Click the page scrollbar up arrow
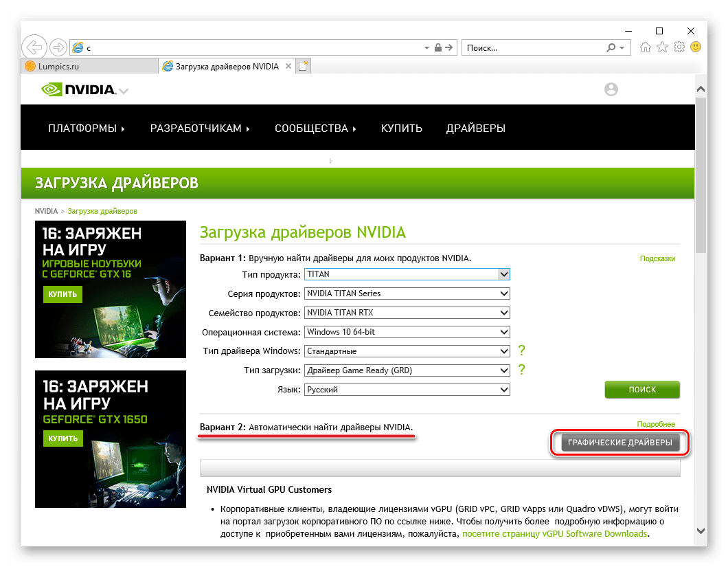Image resolution: width=728 pixels, height=567 pixels. pos(701,89)
